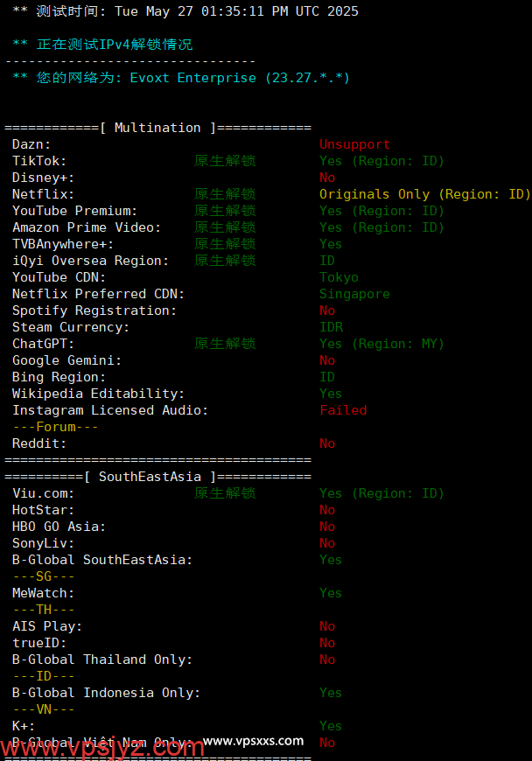Viewport: 532px width, 761px height.
Task: Click the Dazn 'Unsupport' status
Action: [x=355, y=144]
